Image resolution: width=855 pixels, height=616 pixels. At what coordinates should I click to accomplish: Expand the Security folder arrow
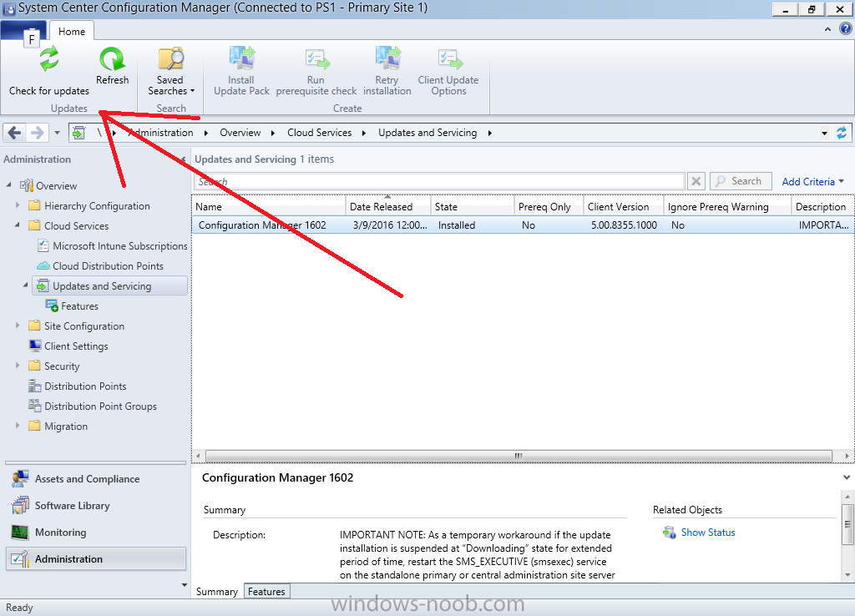tap(18, 366)
